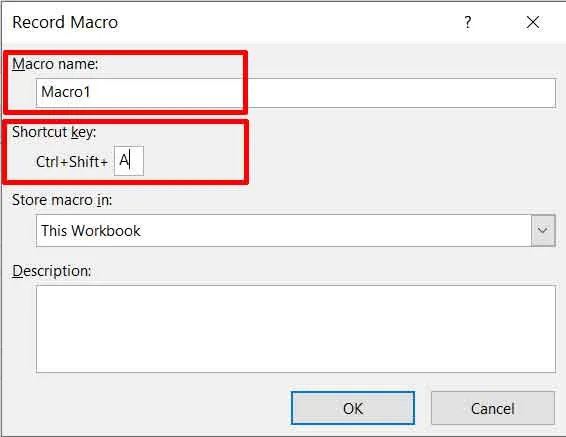Cancel the macro recording dialog
The height and width of the screenshot is (437, 566).
[x=493, y=408]
